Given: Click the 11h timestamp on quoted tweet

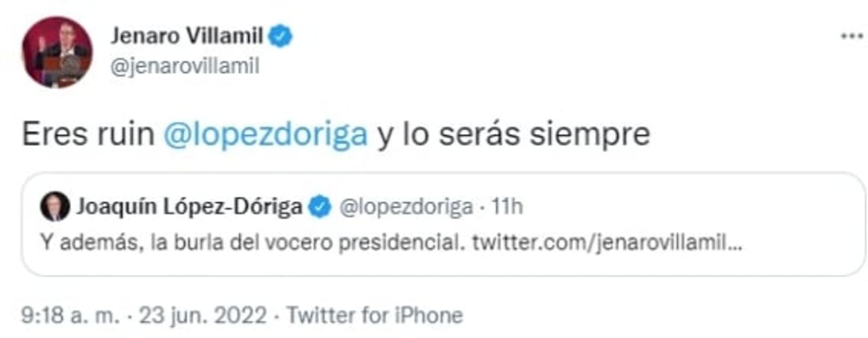Looking at the screenshot, I should click(507, 207).
